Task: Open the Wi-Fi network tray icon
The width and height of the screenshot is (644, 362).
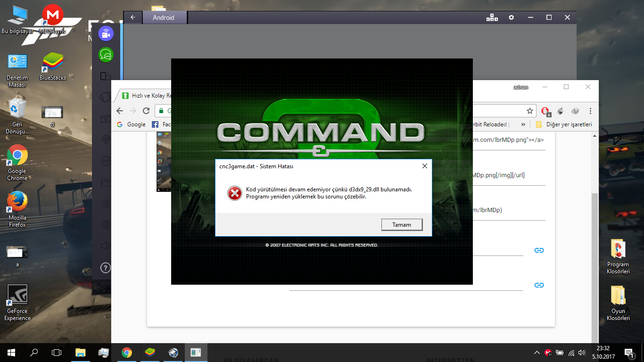Action: tap(571, 353)
